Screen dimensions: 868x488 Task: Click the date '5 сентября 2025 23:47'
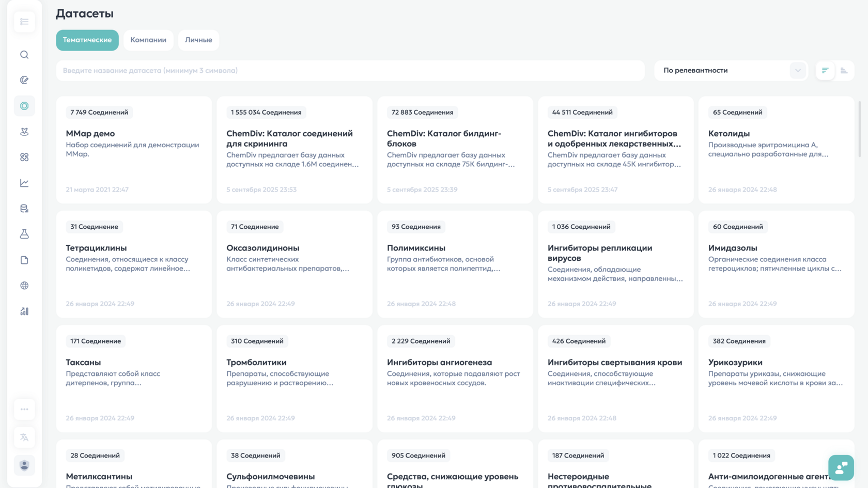[582, 190]
